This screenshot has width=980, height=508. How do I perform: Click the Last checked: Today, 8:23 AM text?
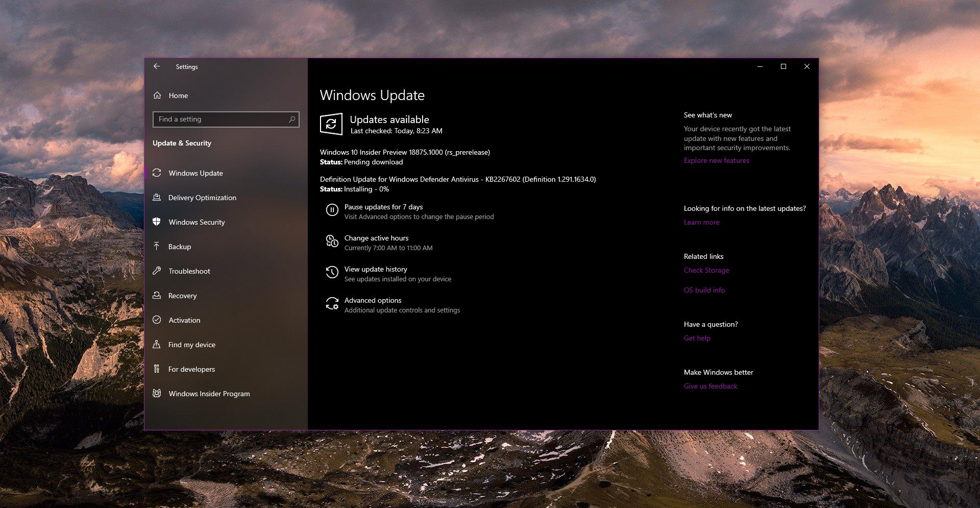(x=396, y=131)
